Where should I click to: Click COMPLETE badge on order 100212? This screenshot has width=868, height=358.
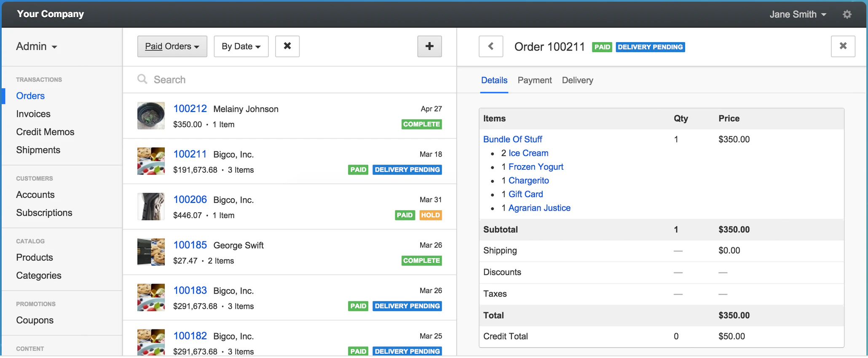click(421, 124)
